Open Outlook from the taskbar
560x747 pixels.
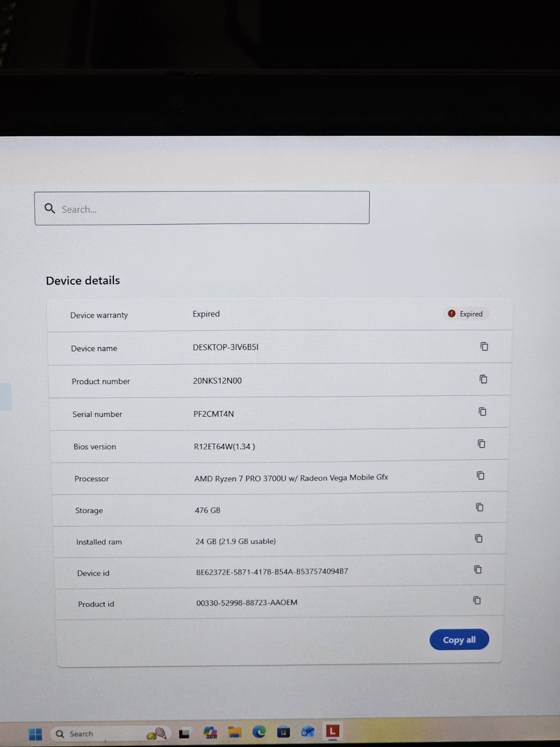point(308,732)
